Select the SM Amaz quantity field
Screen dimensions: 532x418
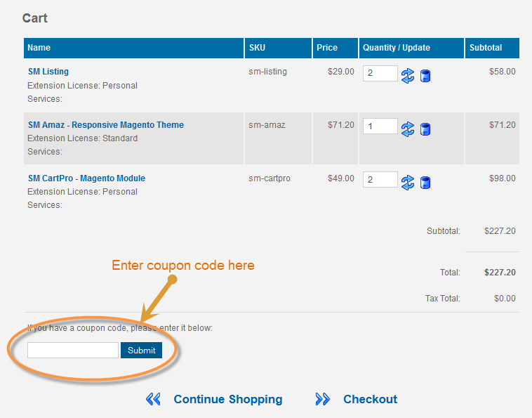click(x=380, y=126)
